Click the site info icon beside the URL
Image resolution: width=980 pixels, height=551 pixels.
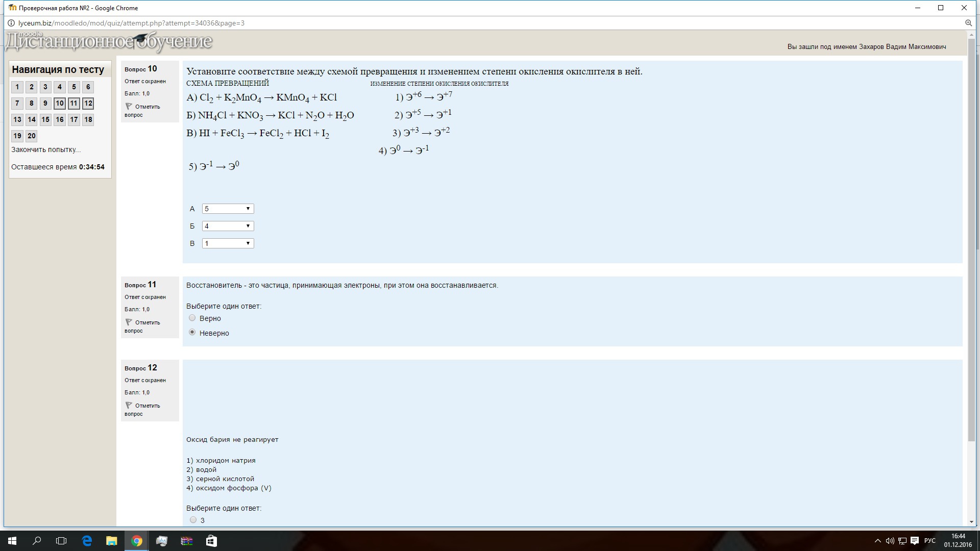(x=11, y=23)
